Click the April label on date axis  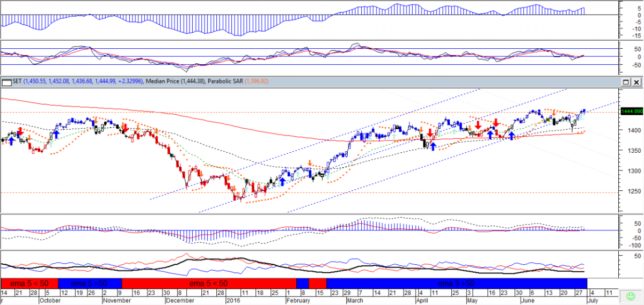[x=423, y=301]
